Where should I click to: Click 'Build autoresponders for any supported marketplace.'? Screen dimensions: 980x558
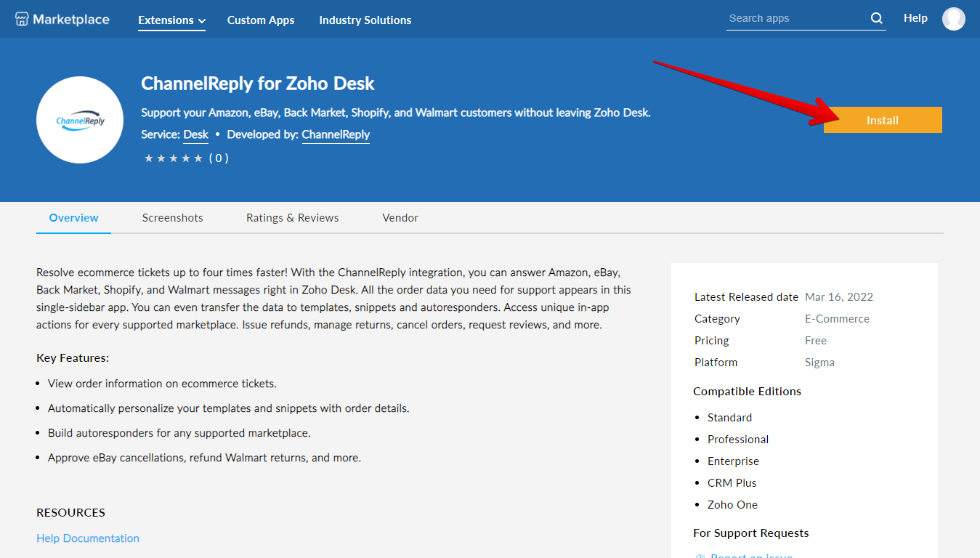(x=179, y=433)
